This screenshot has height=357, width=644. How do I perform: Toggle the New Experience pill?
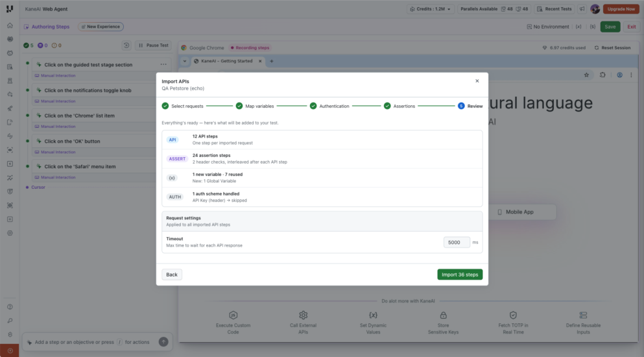101,27
